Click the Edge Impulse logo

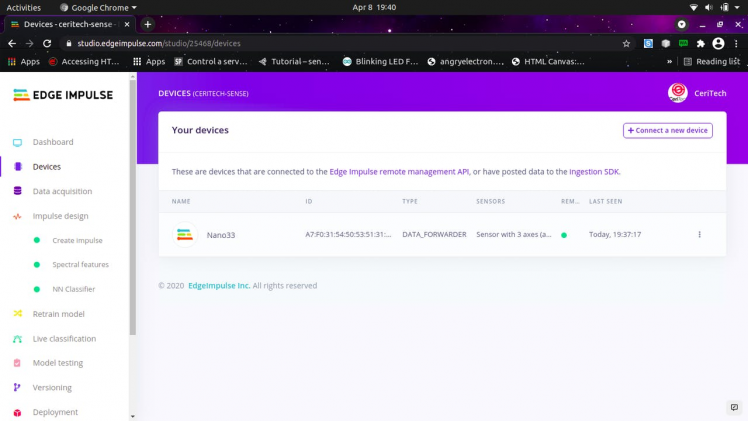(63, 95)
